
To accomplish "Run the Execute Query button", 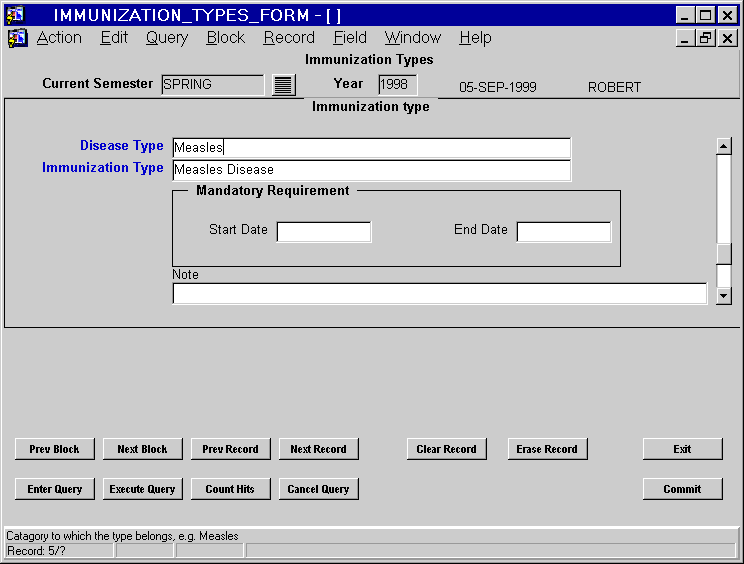I will (x=142, y=489).
